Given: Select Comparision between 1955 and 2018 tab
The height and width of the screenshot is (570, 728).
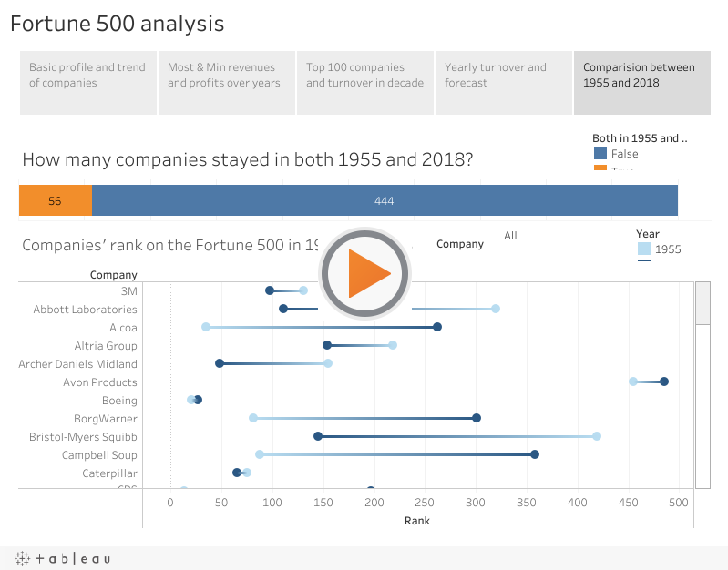Looking at the screenshot, I should pyautogui.click(x=642, y=83).
